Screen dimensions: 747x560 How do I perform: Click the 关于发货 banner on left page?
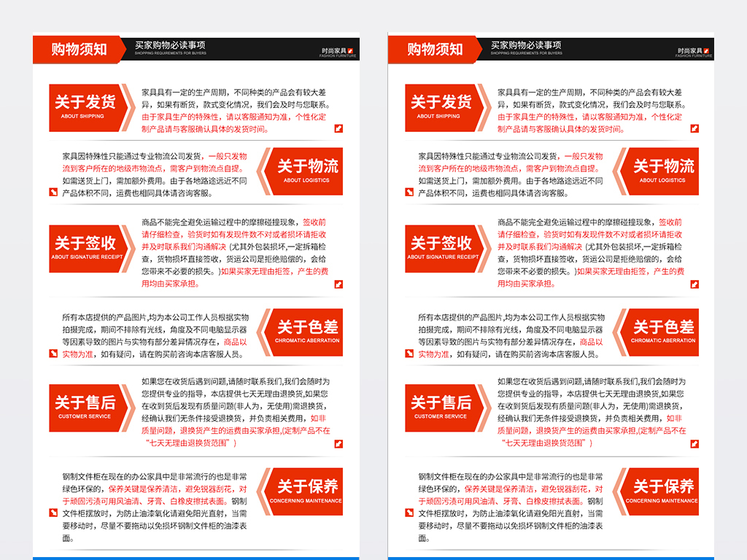tap(88, 107)
